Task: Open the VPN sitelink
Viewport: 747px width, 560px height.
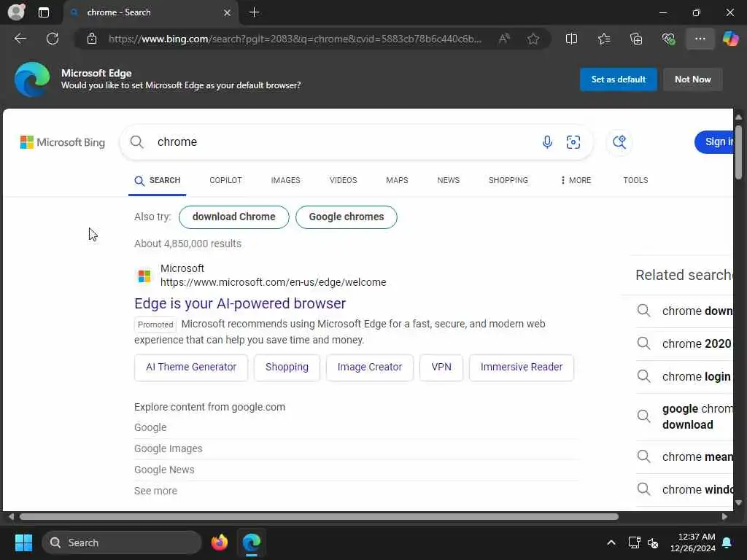Action: pyautogui.click(x=441, y=367)
